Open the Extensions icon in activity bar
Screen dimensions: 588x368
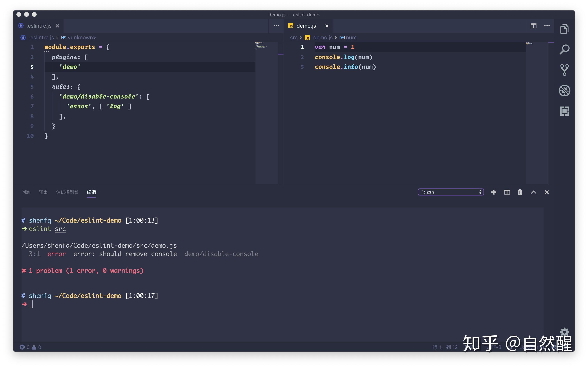564,111
